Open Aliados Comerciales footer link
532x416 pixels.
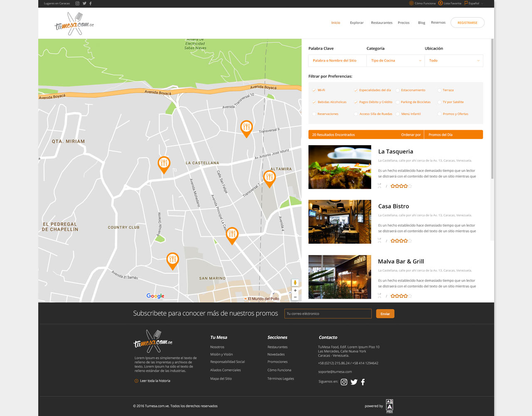pyautogui.click(x=226, y=370)
